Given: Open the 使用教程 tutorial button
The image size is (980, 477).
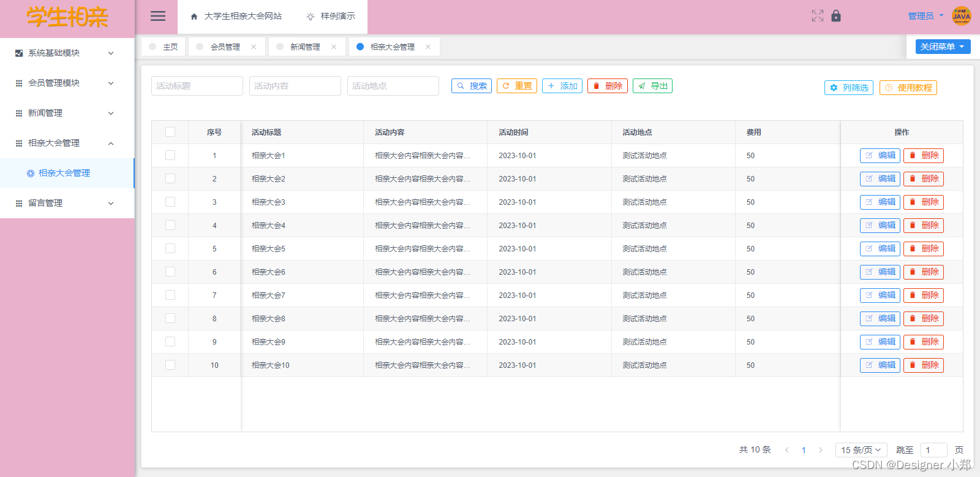Looking at the screenshot, I should [908, 88].
